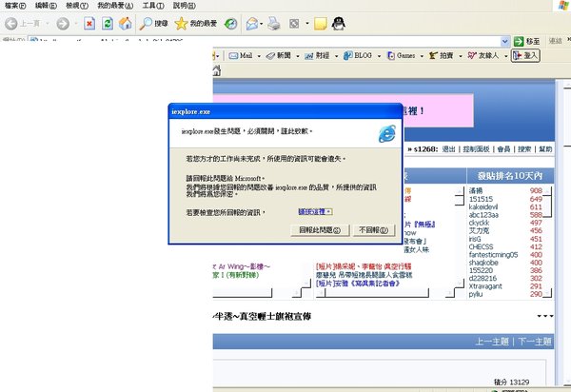The width and height of the screenshot is (571, 392).
Task: Select user CHECSS in ranking list
Action: click(x=481, y=246)
